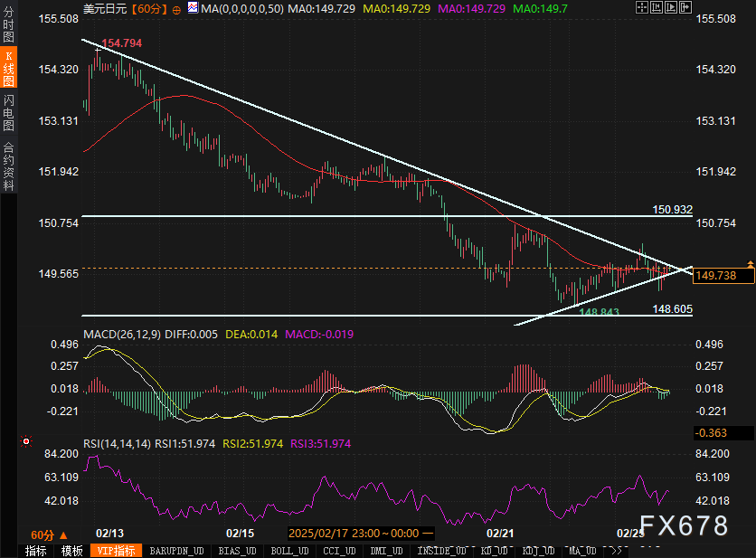Screen dimensions: 756x558
Task: Choose the BOLL_UD indicator
Action: (291, 551)
